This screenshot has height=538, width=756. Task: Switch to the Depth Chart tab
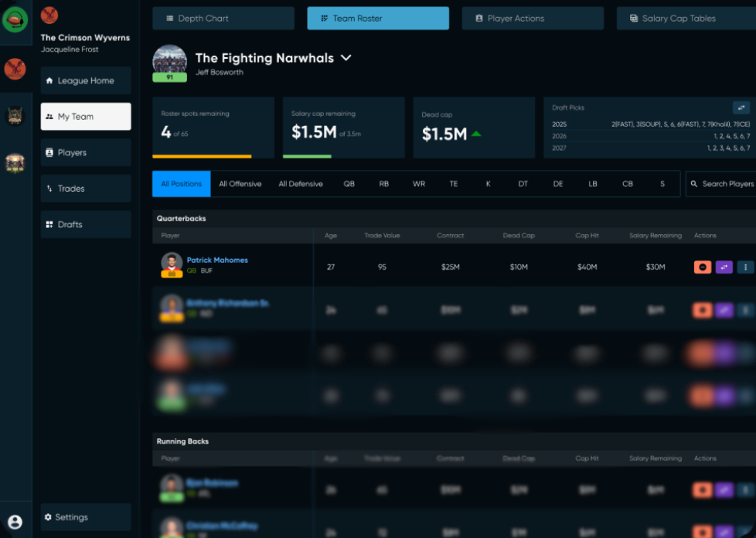pos(223,18)
